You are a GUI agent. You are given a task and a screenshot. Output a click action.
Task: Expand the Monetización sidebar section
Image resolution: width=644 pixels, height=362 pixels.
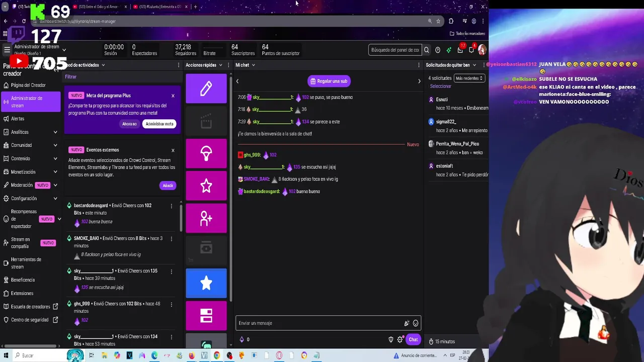pyautogui.click(x=55, y=172)
